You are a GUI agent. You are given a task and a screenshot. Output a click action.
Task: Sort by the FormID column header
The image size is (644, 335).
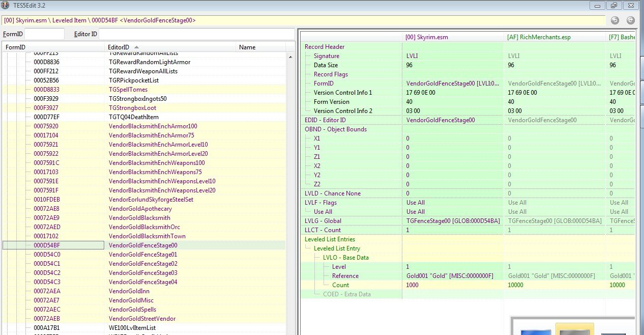click(x=53, y=47)
